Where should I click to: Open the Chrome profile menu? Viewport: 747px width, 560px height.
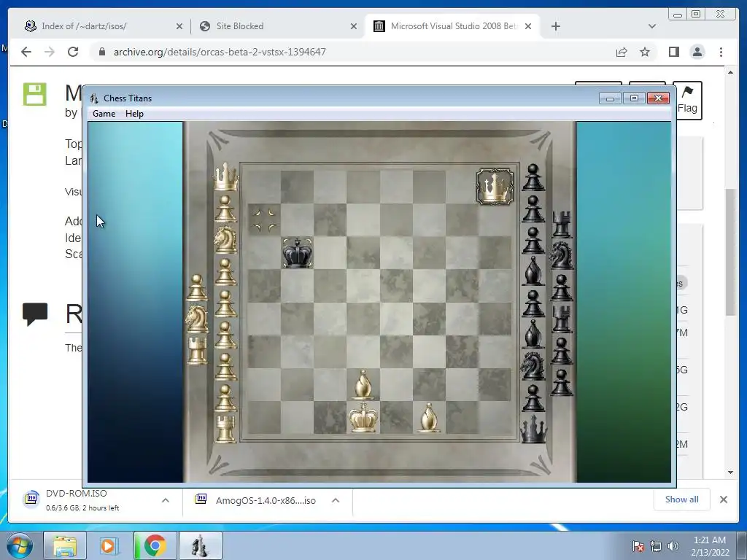click(x=697, y=52)
